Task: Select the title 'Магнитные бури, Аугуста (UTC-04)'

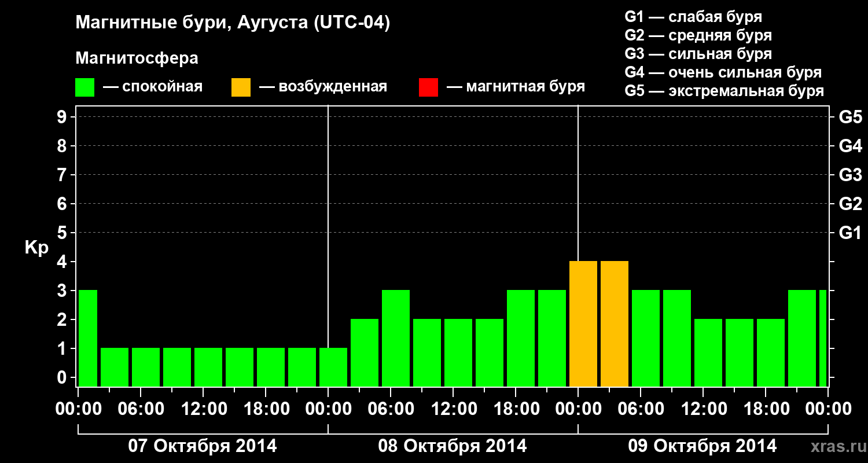Action: pyautogui.click(x=233, y=23)
